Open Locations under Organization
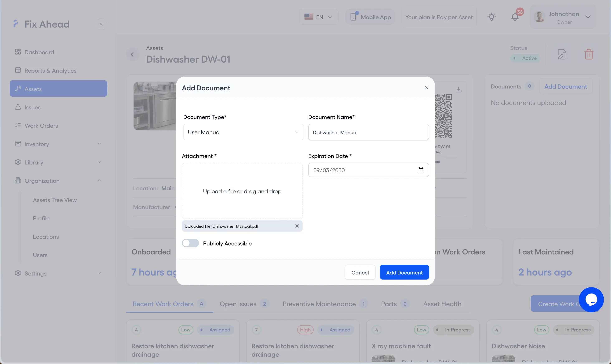 [46, 237]
